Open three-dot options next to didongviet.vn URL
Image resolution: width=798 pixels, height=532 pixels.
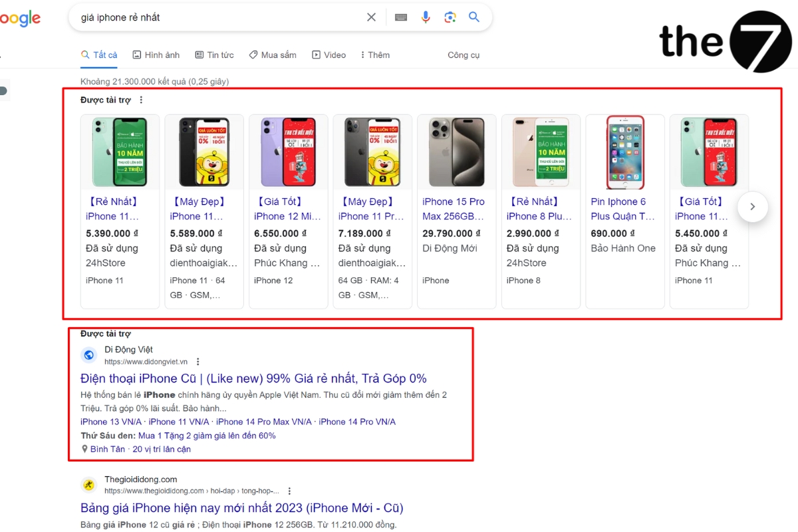(198, 361)
